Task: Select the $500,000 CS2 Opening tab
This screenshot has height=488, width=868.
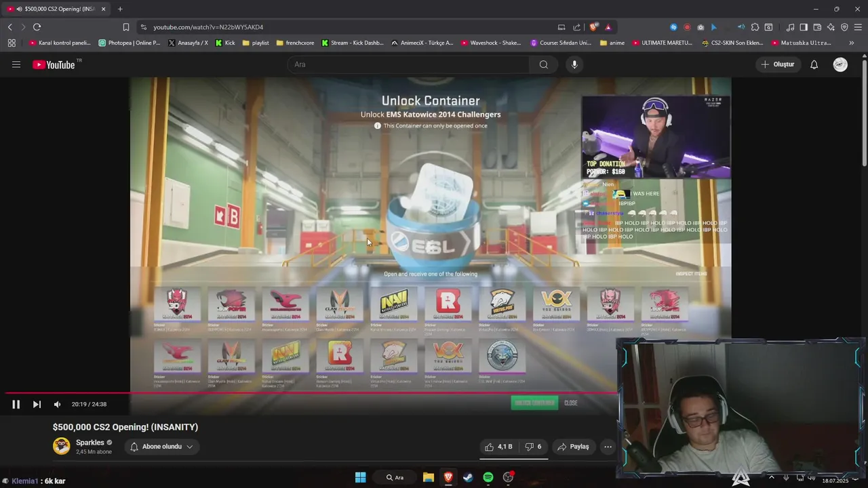Action: 56,9
